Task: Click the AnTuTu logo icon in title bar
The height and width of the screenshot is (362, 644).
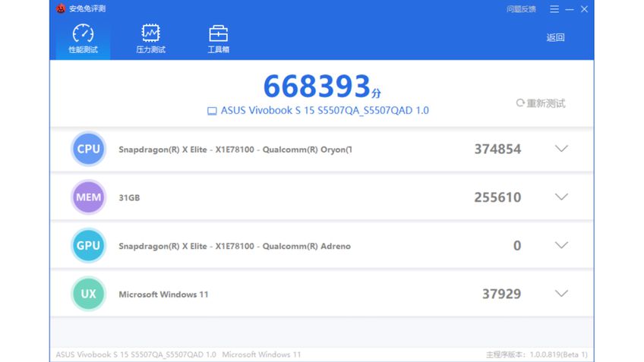Action: coord(61,8)
